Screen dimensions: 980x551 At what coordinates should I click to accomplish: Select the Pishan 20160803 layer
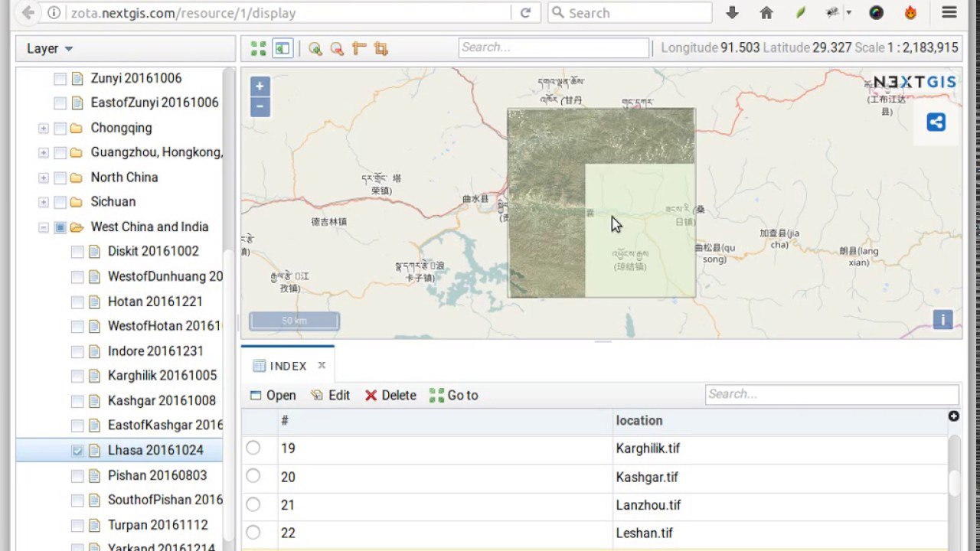pyautogui.click(x=157, y=475)
